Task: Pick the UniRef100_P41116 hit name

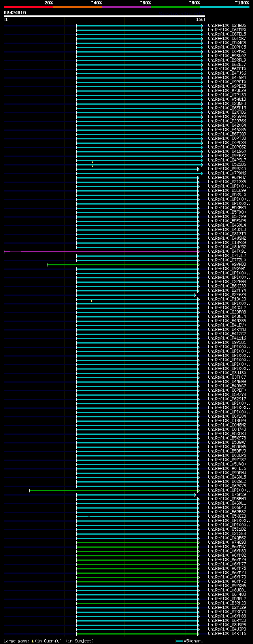Action: [227, 338]
